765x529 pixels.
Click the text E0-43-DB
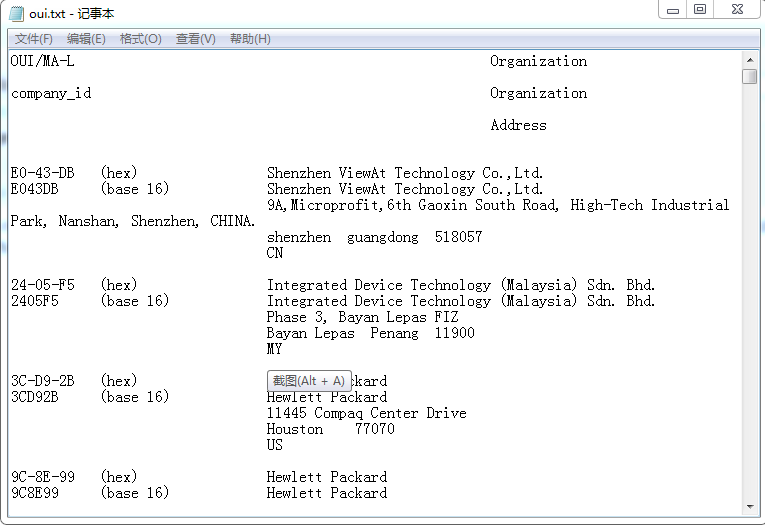tap(42, 173)
